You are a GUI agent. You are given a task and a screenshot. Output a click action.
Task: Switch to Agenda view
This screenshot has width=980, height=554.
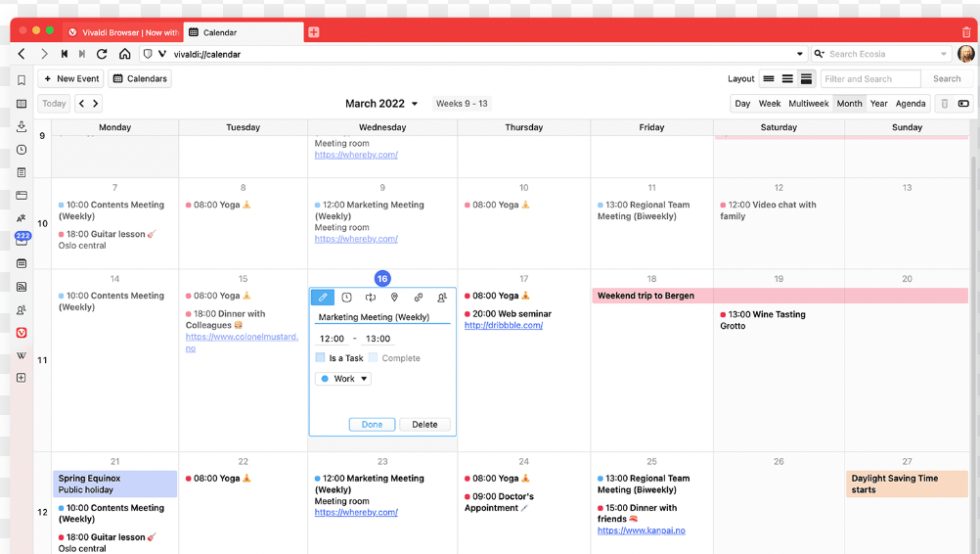911,104
